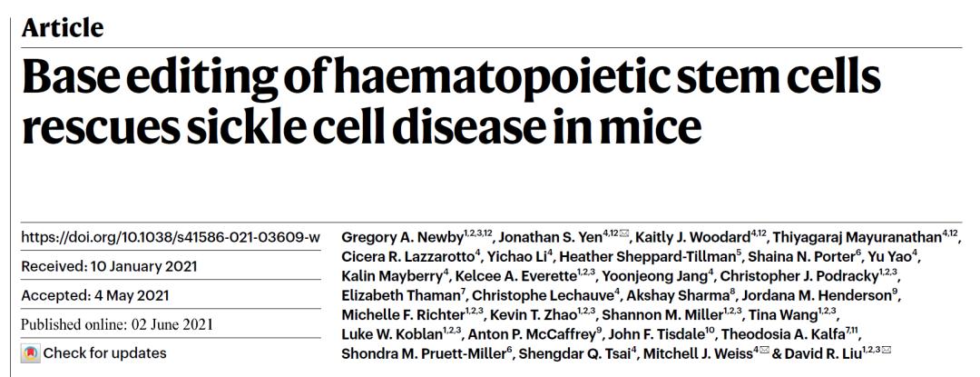Select author Shengdar Q. Tsai
980x377 pixels.
coord(581,353)
